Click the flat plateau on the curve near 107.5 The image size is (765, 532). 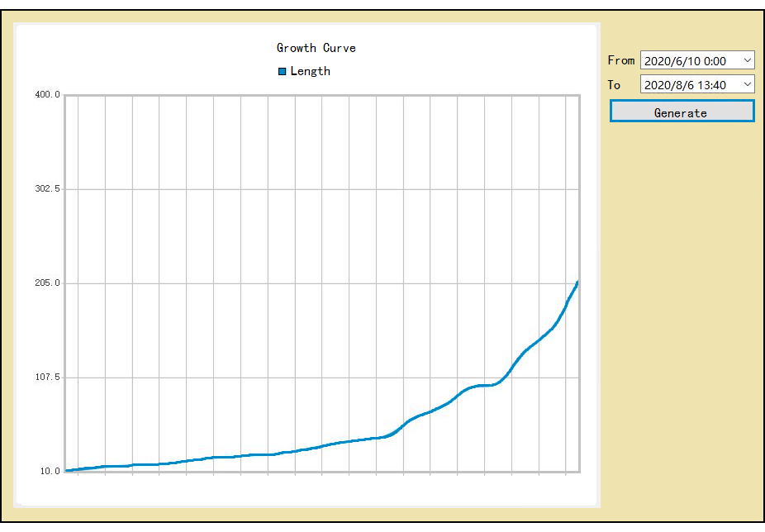tap(485, 385)
